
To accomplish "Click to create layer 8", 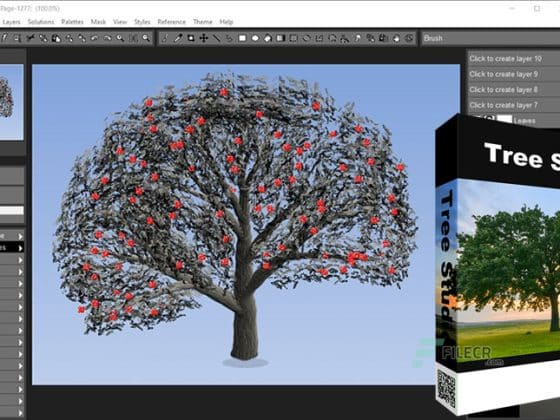I will point(514,90).
